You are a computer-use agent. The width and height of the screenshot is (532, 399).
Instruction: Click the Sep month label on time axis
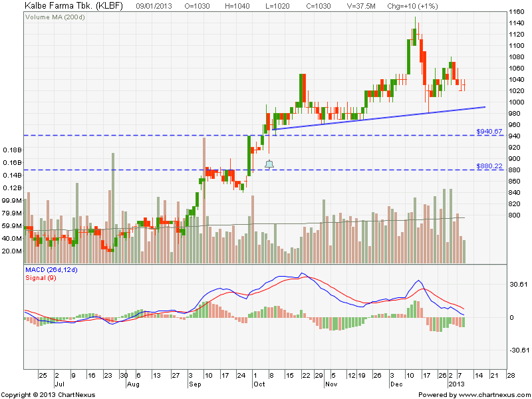[195, 384]
